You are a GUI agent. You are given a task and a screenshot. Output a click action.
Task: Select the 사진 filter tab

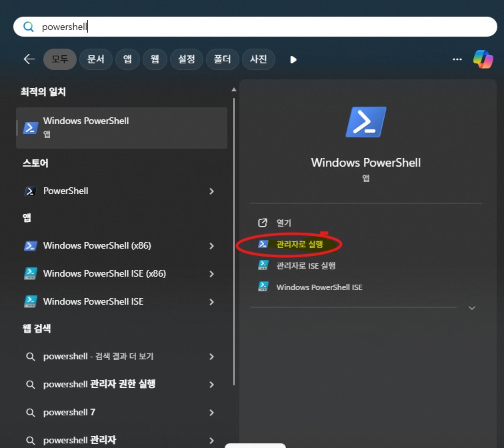coord(259,59)
